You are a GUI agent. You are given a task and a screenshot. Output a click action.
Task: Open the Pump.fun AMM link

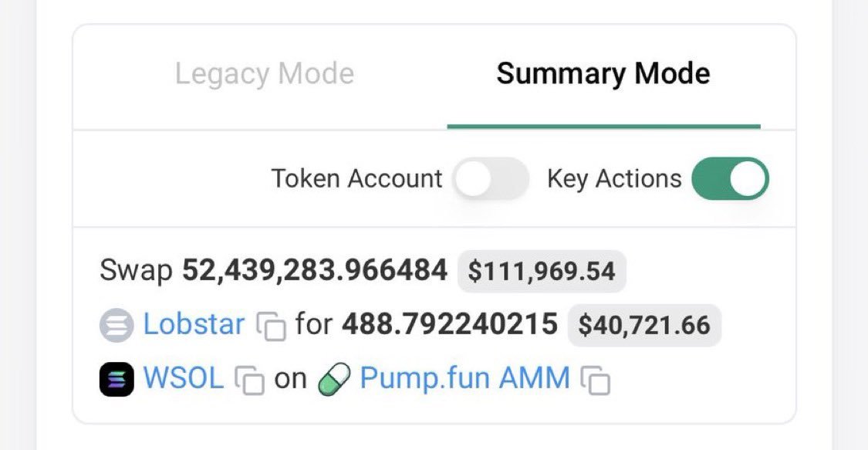coord(464,379)
